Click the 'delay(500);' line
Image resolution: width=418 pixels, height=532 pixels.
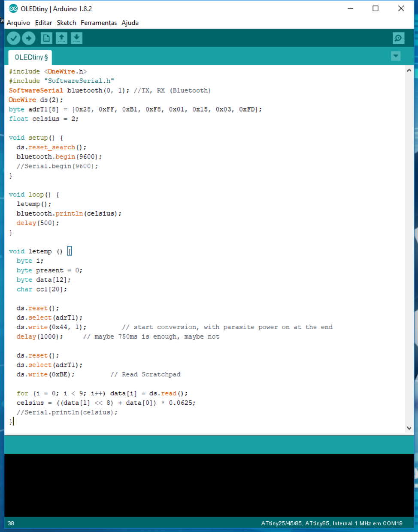(38, 223)
